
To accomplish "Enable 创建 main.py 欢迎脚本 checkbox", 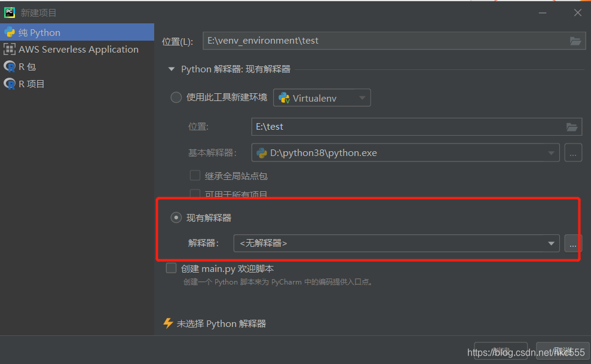I will point(171,268).
